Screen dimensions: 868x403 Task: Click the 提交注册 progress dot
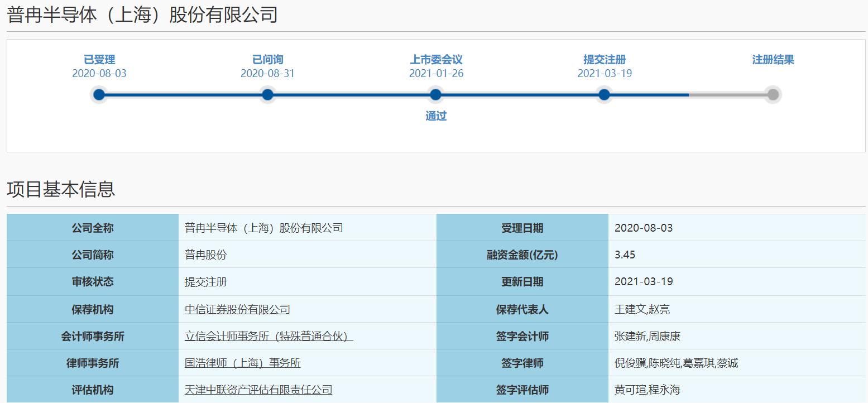point(604,95)
